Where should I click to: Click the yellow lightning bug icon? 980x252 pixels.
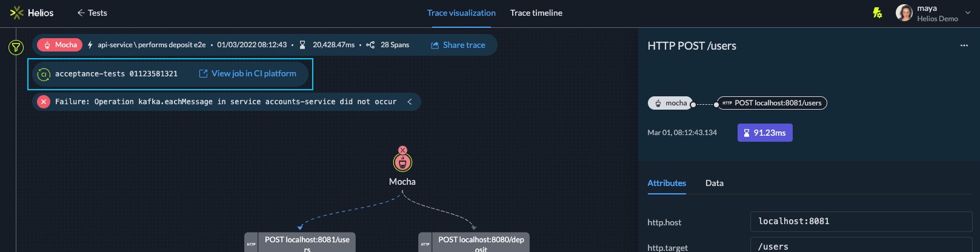[x=877, y=13]
